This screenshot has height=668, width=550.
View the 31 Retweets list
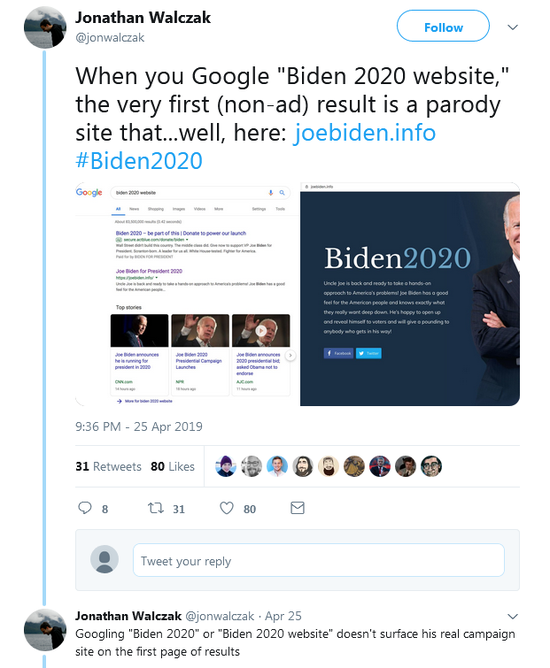tap(108, 466)
